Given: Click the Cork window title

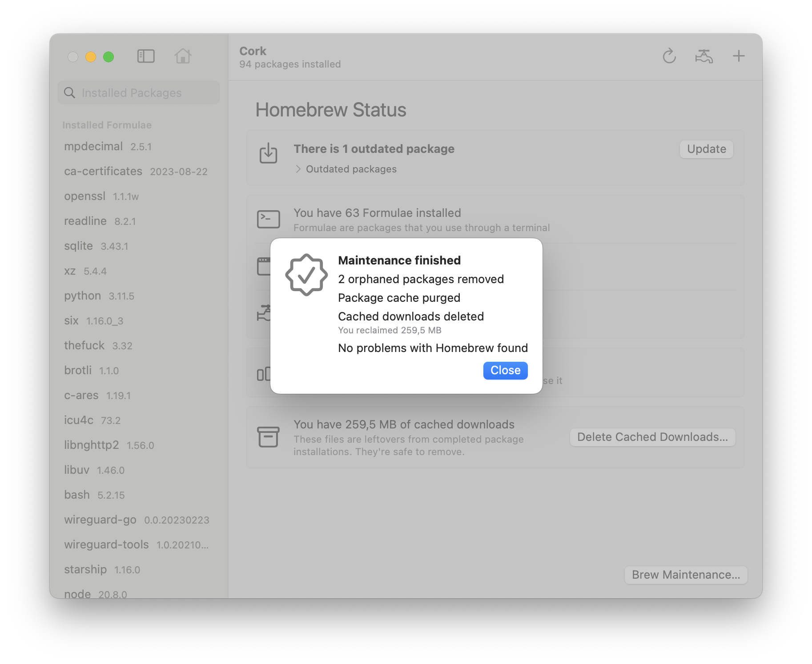Looking at the screenshot, I should (253, 51).
